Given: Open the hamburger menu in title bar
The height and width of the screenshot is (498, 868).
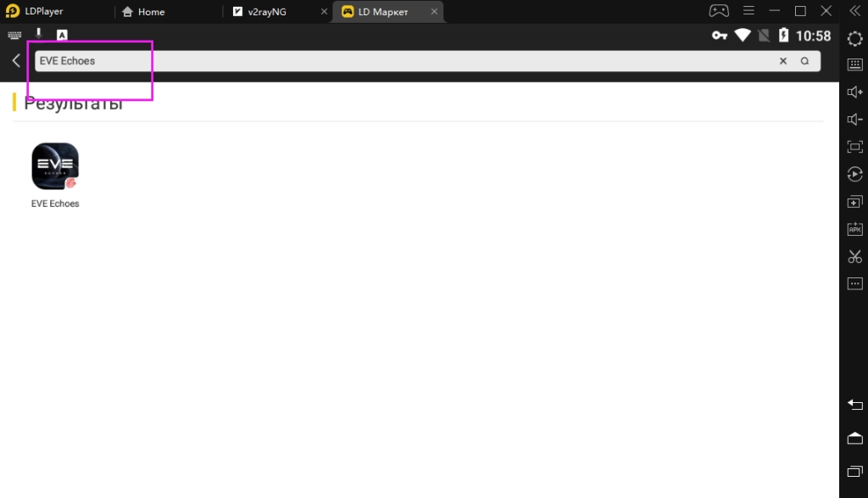Looking at the screenshot, I should [x=747, y=11].
